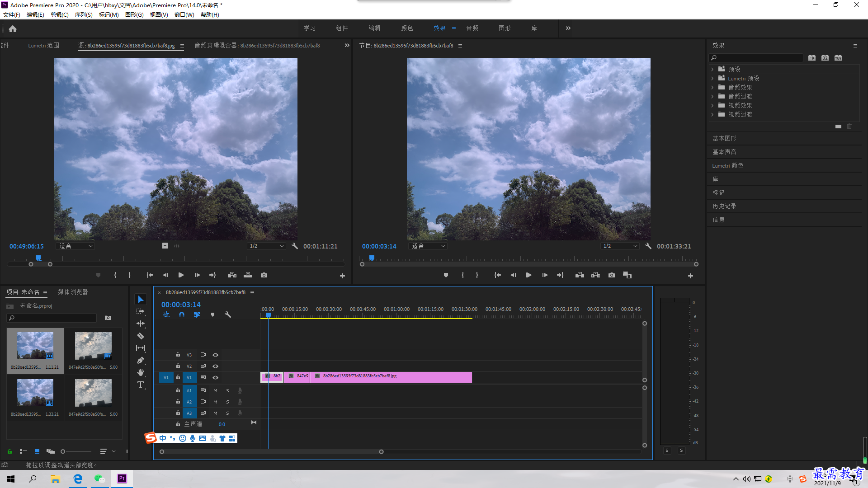Select the Type tool
The image size is (868, 488).
point(141,385)
